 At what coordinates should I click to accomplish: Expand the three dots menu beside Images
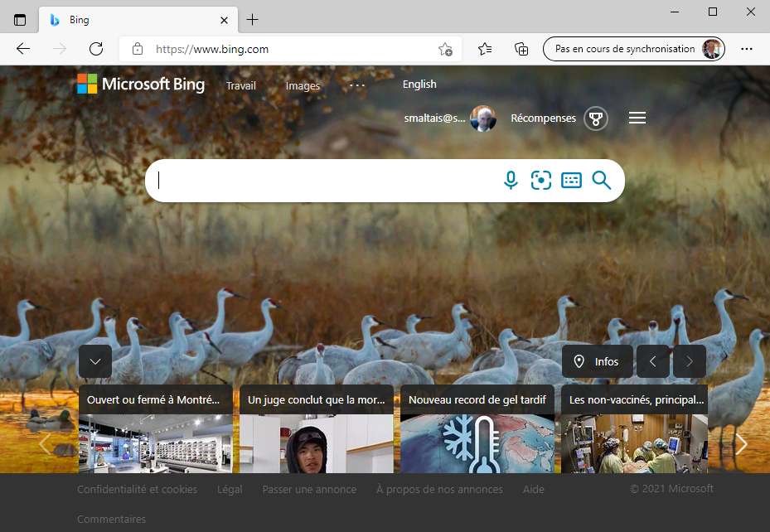357,85
